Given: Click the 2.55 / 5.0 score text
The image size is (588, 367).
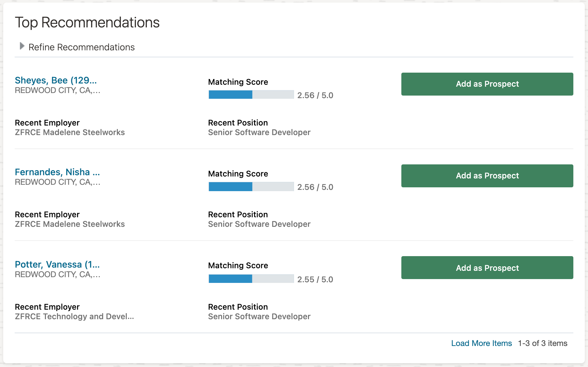Looking at the screenshot, I should point(315,279).
